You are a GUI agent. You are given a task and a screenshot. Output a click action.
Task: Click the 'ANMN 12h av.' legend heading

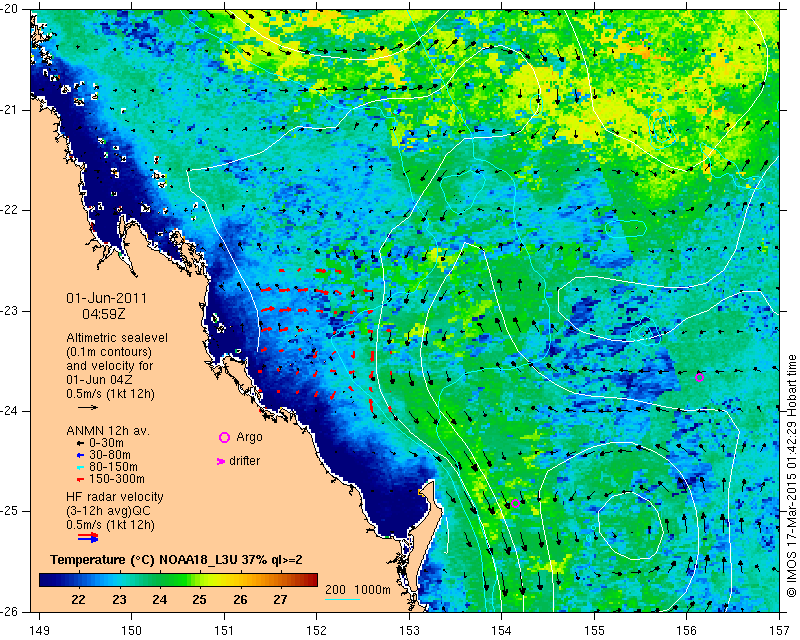108,431
